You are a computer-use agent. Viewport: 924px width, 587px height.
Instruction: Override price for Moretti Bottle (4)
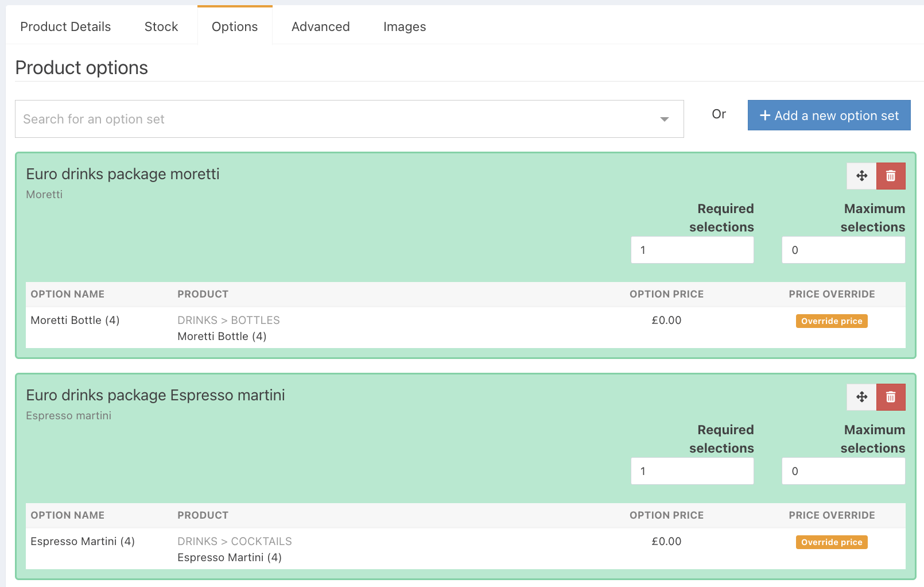coord(832,321)
